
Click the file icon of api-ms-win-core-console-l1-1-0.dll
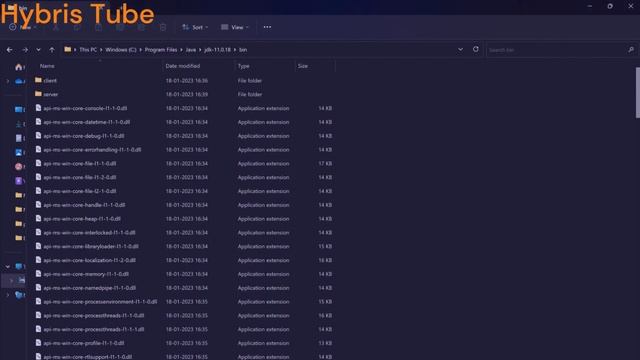38,108
